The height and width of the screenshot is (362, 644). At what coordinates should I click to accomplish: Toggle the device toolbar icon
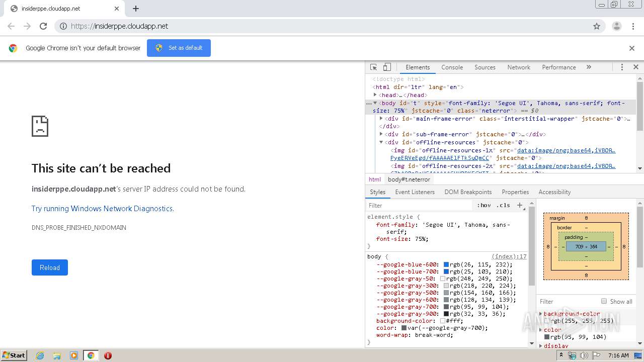click(387, 67)
